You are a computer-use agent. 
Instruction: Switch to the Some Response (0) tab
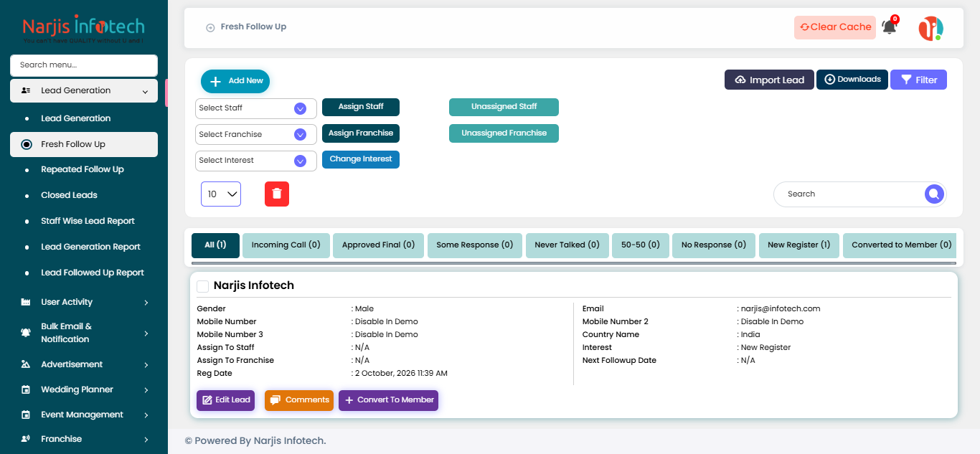click(x=475, y=245)
